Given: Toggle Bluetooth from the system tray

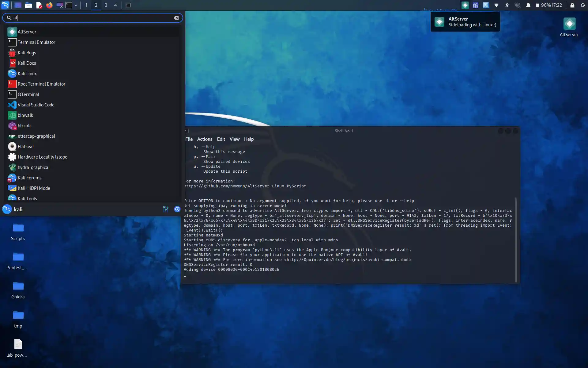Looking at the screenshot, I should pyautogui.click(x=507, y=5).
